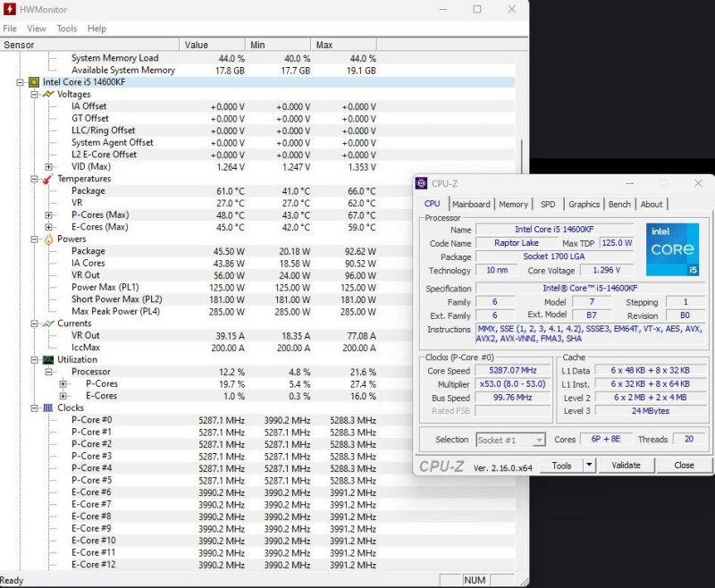Image resolution: width=715 pixels, height=588 pixels.
Task: Switch to the Mainboard tab in CPU-Z
Action: (x=471, y=205)
